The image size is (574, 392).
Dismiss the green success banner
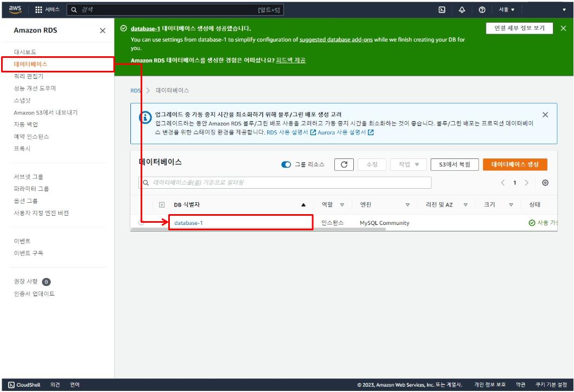click(x=563, y=28)
